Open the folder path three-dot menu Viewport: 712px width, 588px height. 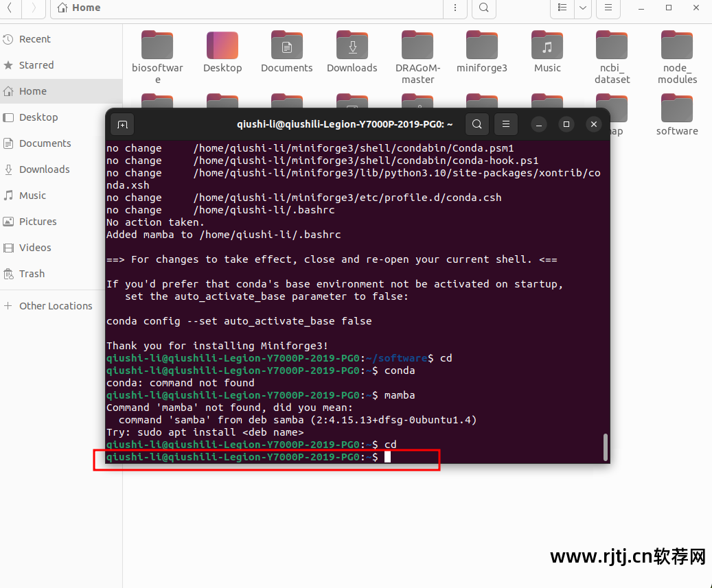click(x=455, y=8)
